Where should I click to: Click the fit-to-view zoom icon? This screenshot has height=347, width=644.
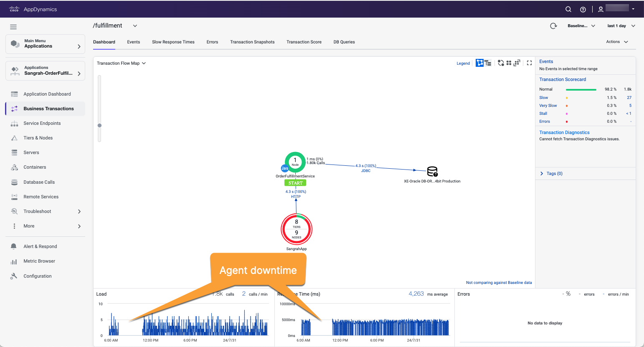[517, 63]
